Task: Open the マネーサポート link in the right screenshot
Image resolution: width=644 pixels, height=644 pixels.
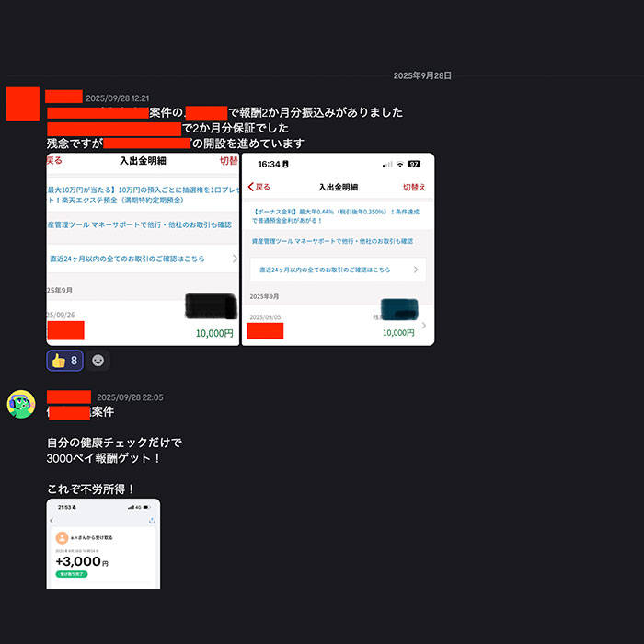Action: pyautogui.click(x=332, y=241)
